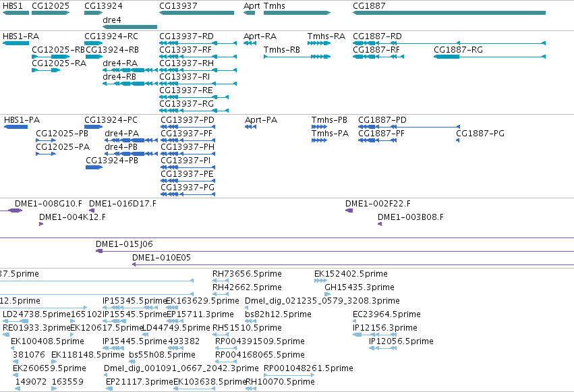Click the Aprt gene label

[x=252, y=6]
